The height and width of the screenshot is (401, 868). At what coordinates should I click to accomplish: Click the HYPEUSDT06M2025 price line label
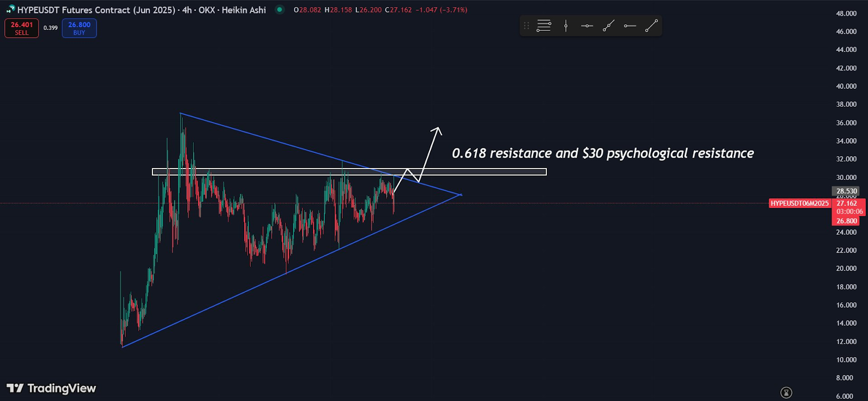800,204
